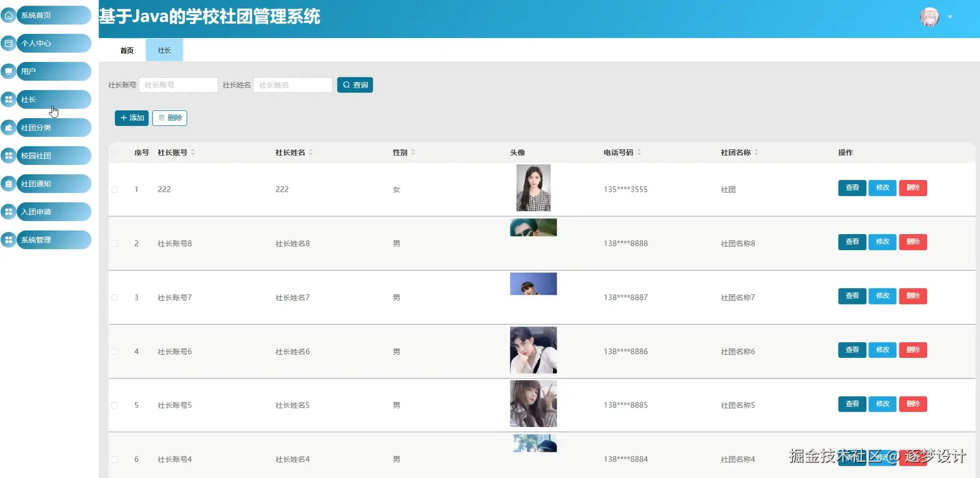Click 查看 for row 社长账号7
This screenshot has height=478, width=980.
click(852, 296)
